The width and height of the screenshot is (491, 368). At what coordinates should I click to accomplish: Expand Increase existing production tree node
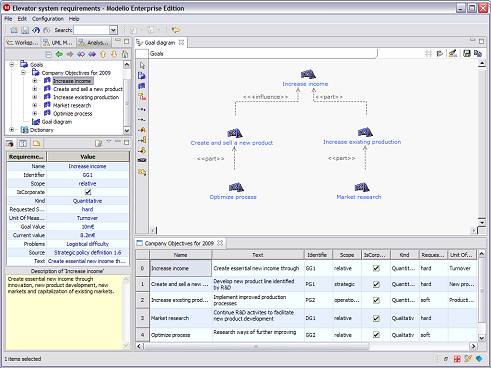pyautogui.click(x=35, y=97)
